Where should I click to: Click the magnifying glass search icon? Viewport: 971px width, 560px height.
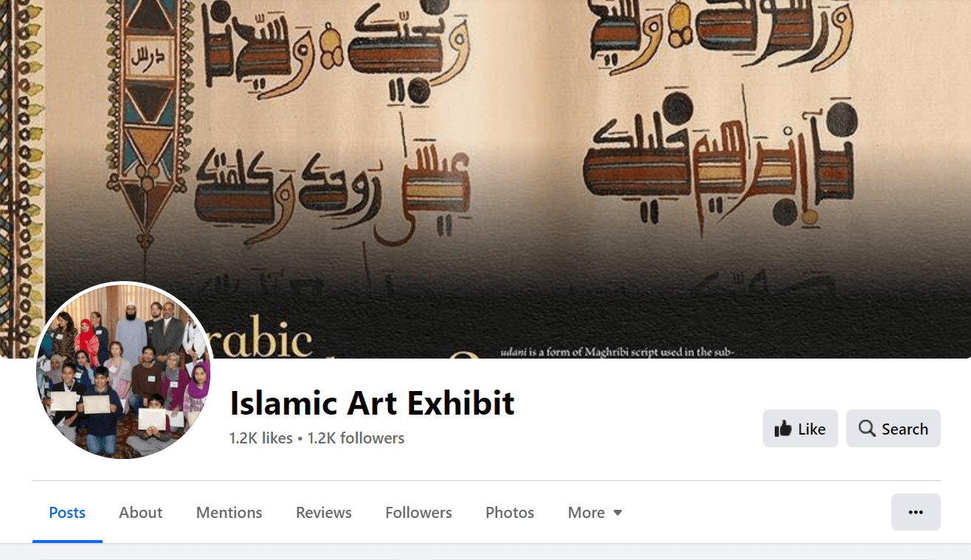868,429
